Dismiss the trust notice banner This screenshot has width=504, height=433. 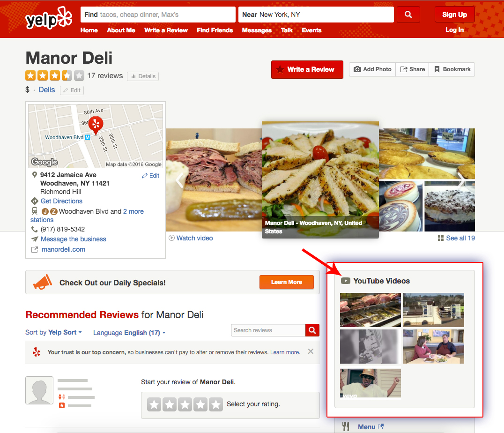(311, 351)
